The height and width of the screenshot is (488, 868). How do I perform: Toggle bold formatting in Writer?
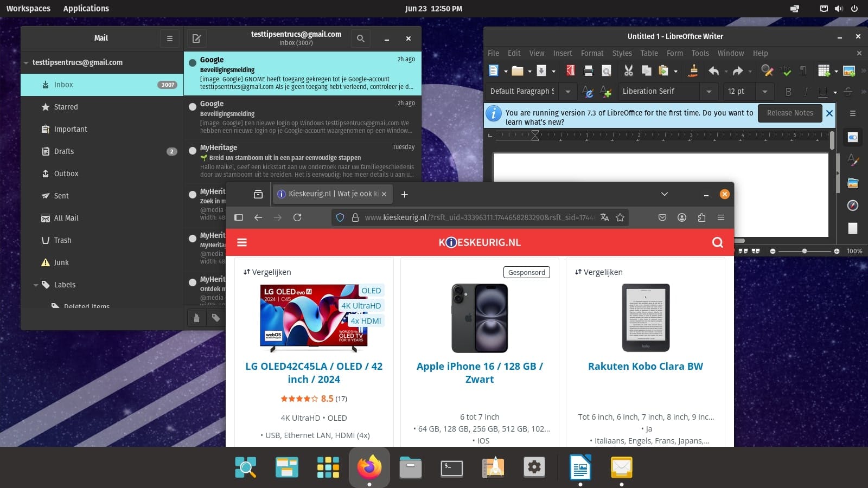(x=788, y=92)
